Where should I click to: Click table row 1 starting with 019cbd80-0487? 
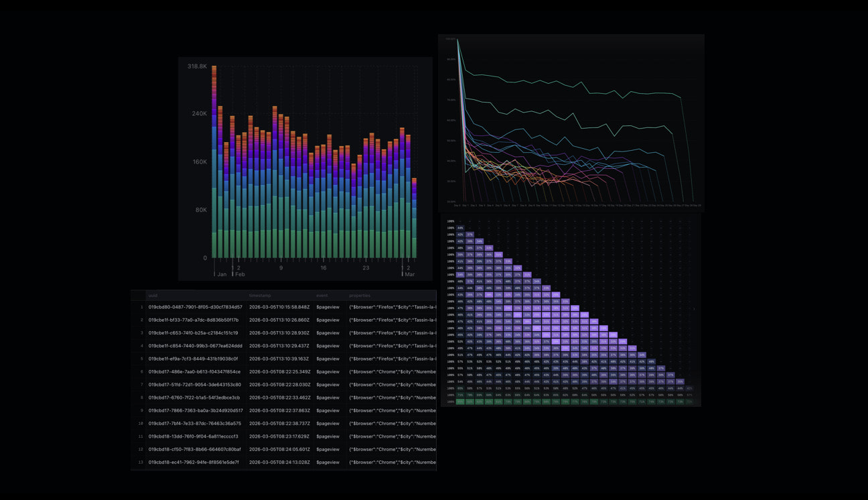[201, 307]
